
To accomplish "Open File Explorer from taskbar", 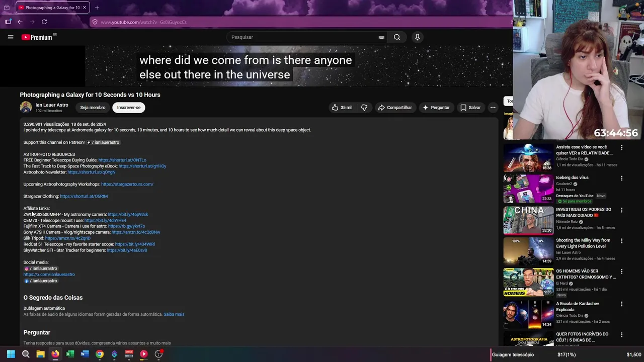I will coord(40,354).
